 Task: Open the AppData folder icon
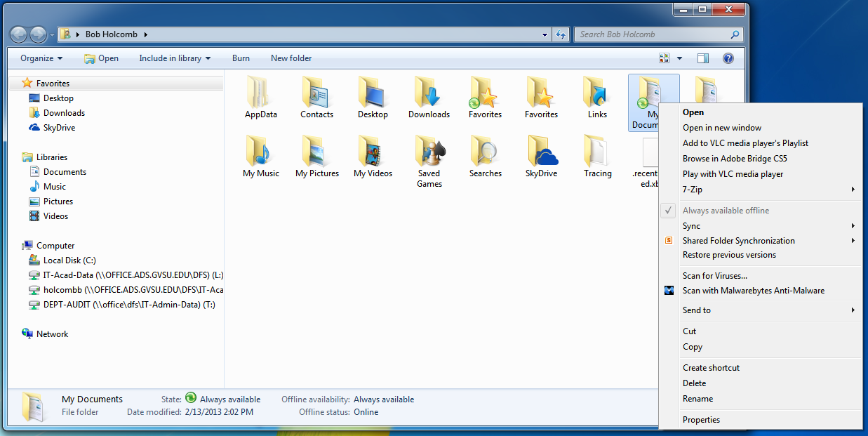(260, 92)
